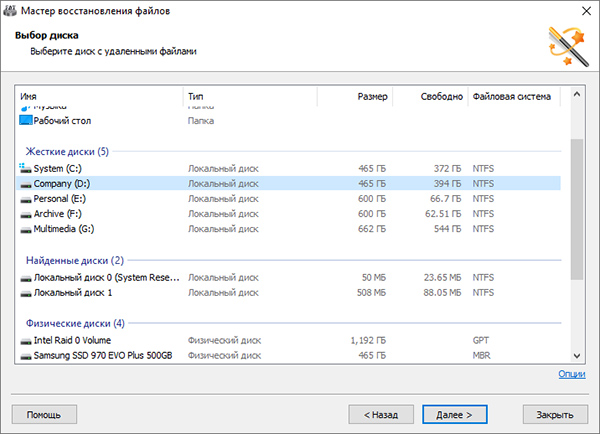Viewport: 600px width, 434px height.
Task: Select the Samsung SSD 970 EVO Plus icon
Action: [26, 357]
